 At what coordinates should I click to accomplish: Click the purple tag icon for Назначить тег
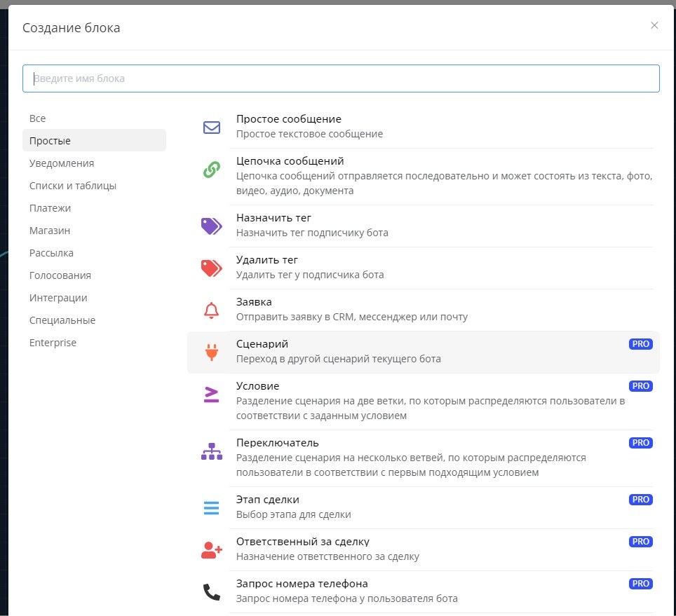click(x=211, y=226)
